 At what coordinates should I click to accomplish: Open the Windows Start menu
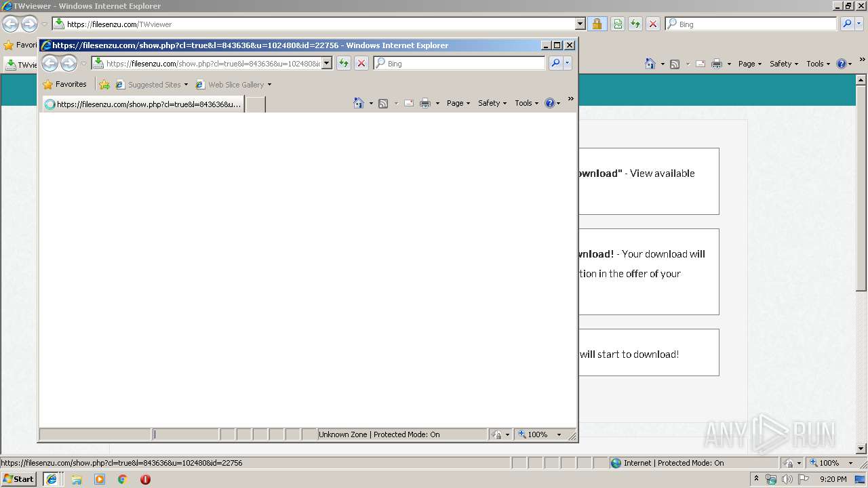point(18,479)
